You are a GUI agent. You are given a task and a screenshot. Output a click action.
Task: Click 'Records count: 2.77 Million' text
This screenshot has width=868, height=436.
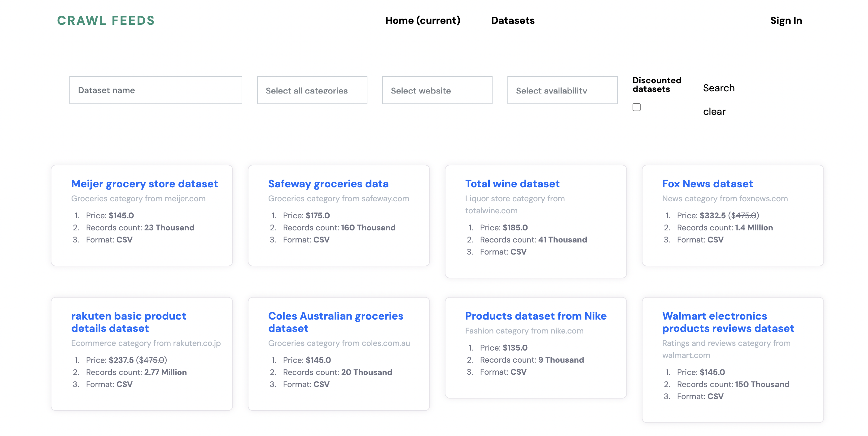136,372
